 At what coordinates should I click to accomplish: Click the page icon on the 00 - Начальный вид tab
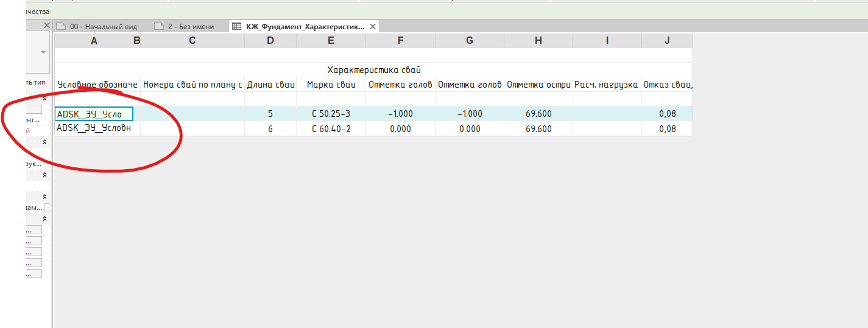[x=61, y=26]
